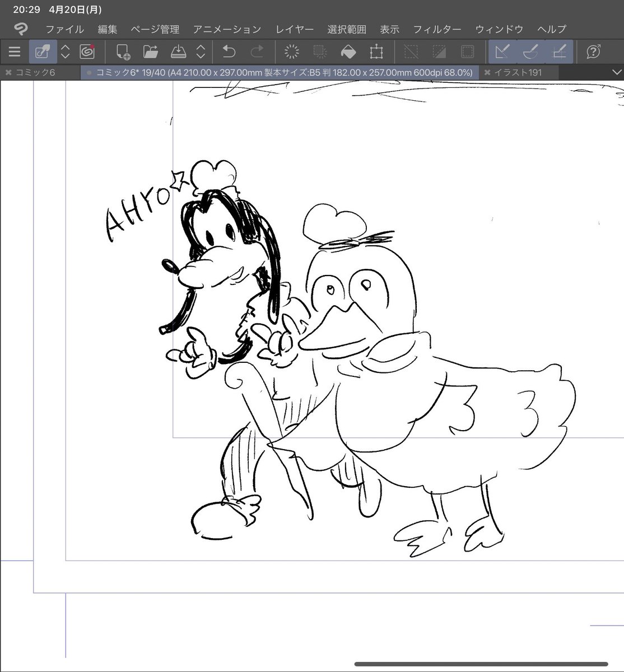Close the イラスト191 tab
Screen dimensions: 624x672
coord(487,72)
